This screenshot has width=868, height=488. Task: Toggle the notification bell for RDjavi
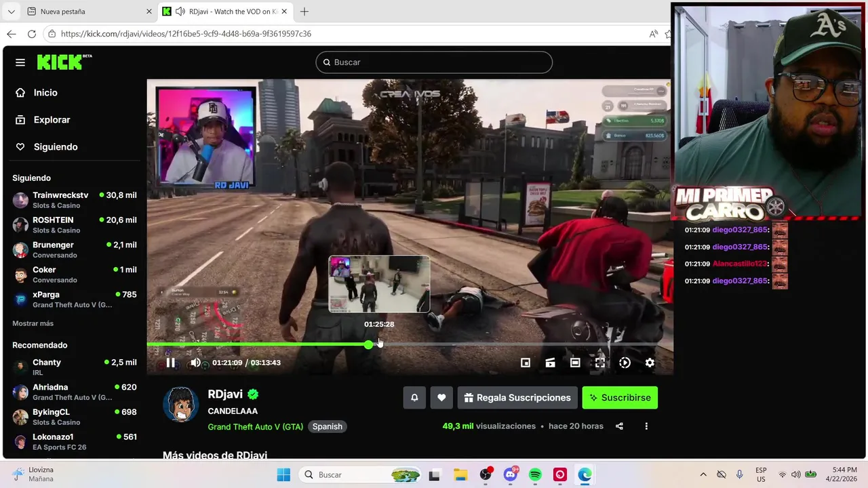[414, 398]
